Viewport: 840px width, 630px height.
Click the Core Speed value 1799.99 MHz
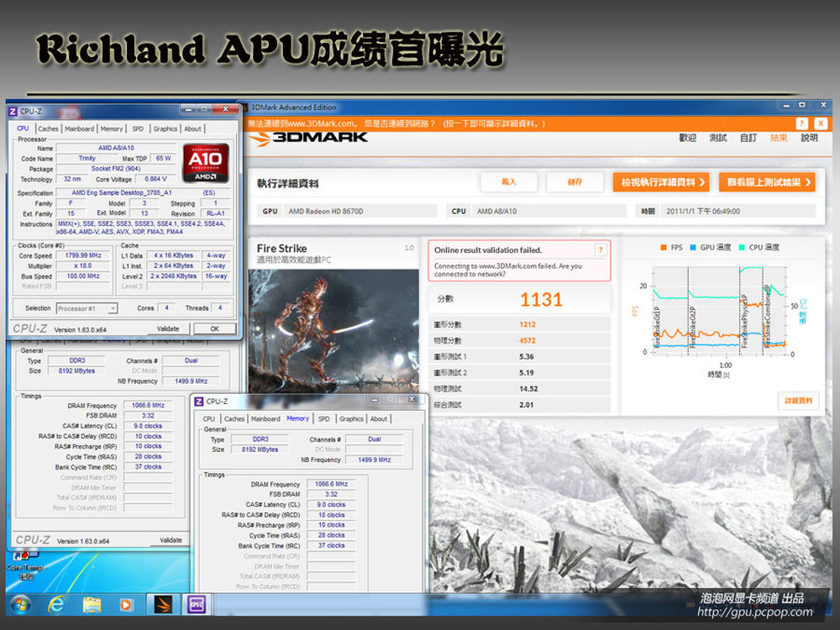pos(83,255)
